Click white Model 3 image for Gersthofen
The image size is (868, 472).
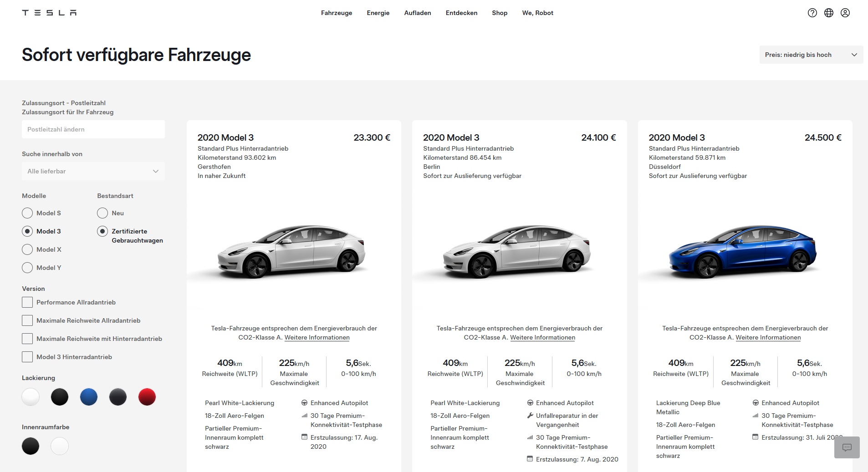click(292, 251)
